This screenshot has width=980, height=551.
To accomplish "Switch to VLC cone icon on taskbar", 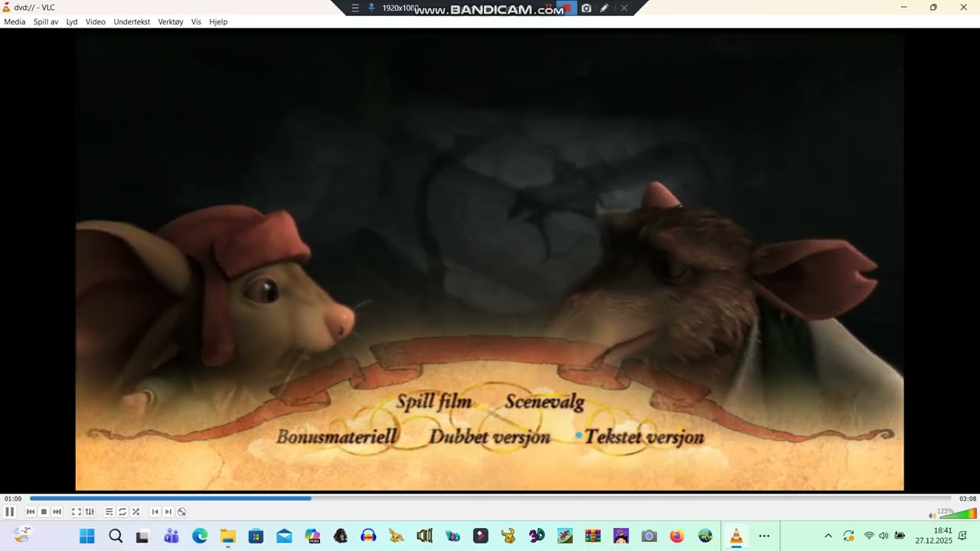I will click(x=736, y=536).
